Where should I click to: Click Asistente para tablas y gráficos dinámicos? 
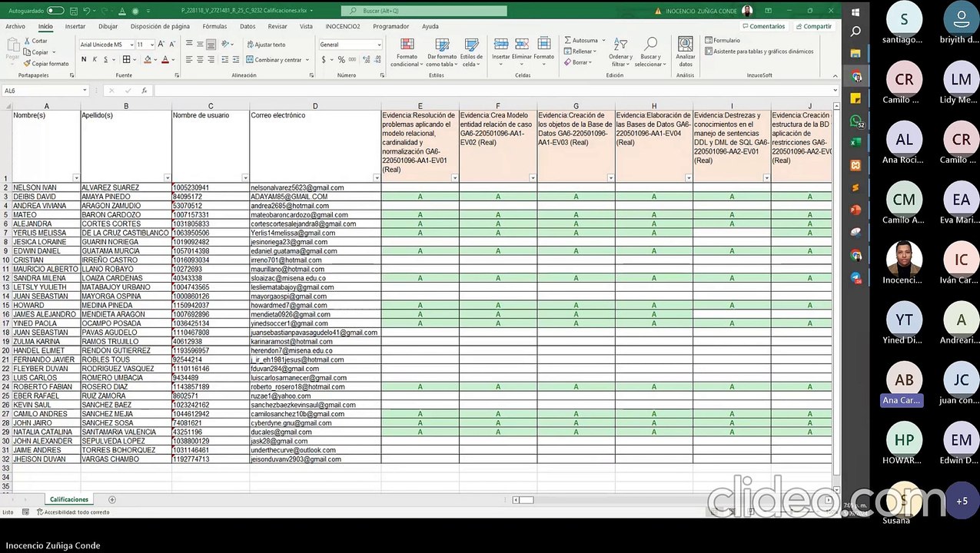[x=759, y=51]
